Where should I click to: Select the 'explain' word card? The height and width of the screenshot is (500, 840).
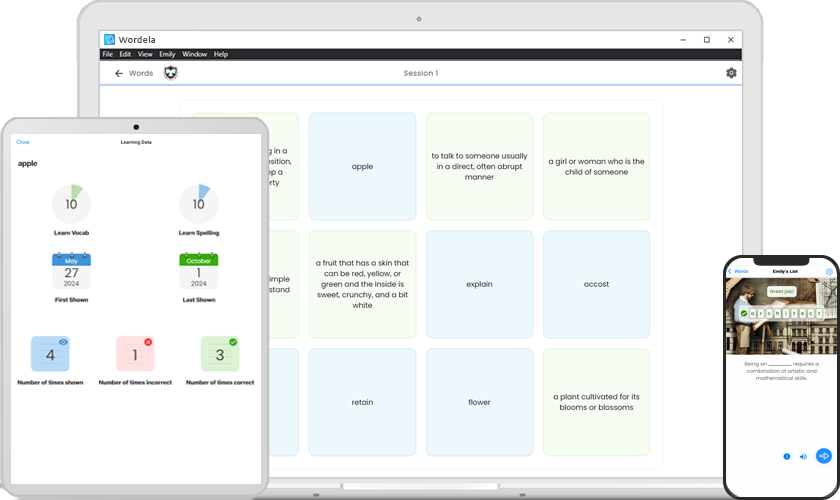pos(479,284)
